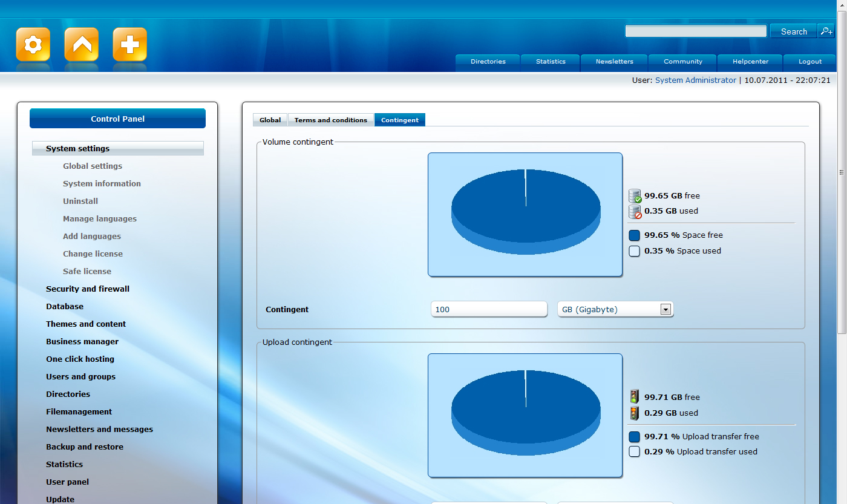Open the Uninstall sidebar entry
Screen dimensions: 847x504
click(x=80, y=201)
